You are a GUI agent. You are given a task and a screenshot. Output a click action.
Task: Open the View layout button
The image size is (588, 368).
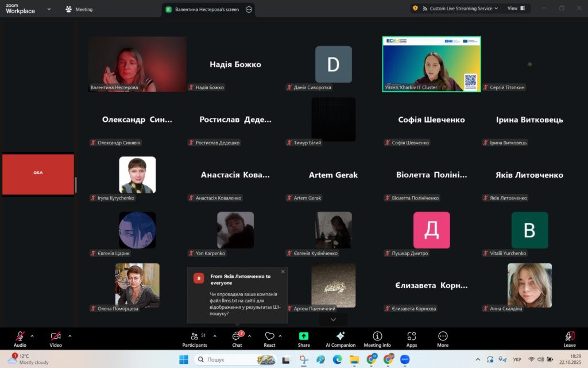click(512, 9)
